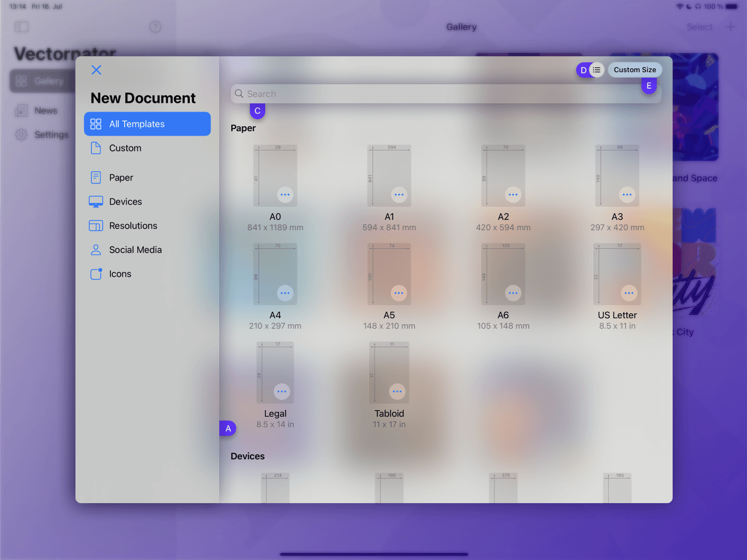The height and width of the screenshot is (560, 747).
Task: Click the '420 x 594 mm' size text
Action: [x=503, y=227]
